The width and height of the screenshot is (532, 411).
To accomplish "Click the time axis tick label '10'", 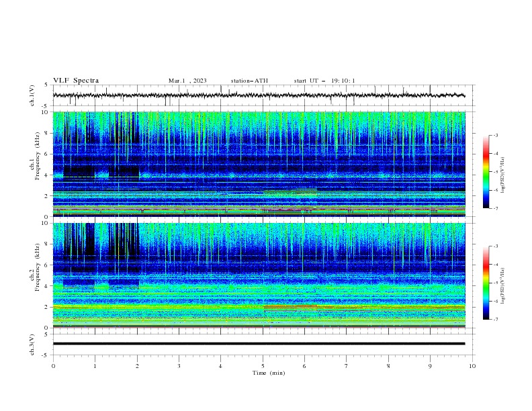I will point(472,366).
